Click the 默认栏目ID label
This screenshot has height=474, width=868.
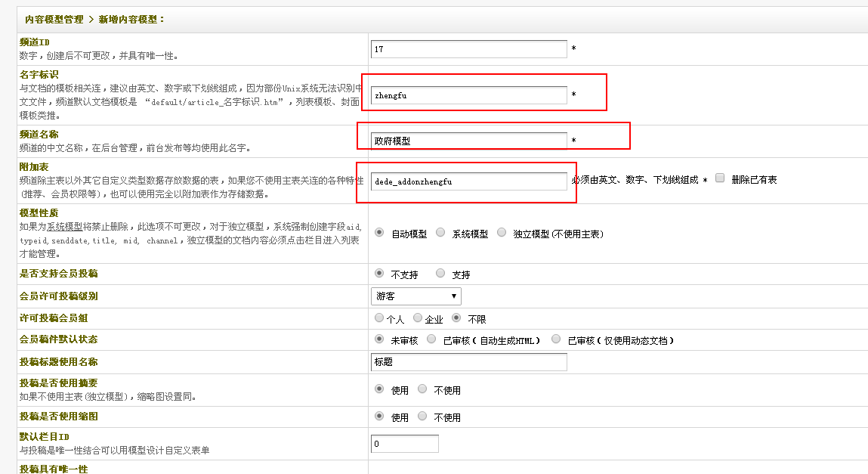(45, 437)
